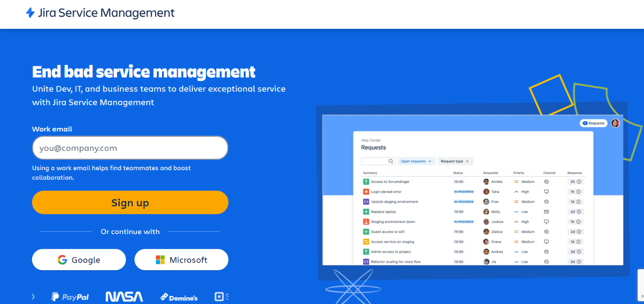Click green plus icon beside Replace laptop
The image size is (644, 304).
(366, 212)
